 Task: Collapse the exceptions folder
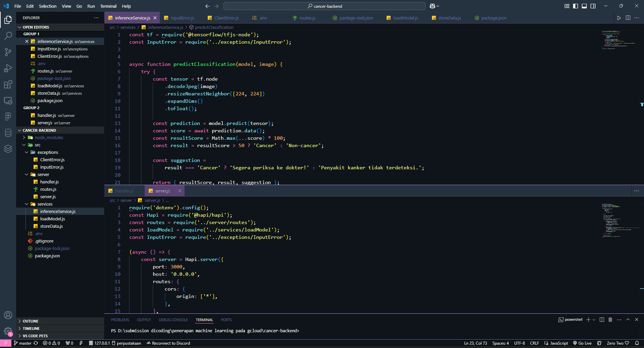pyautogui.click(x=60, y=152)
